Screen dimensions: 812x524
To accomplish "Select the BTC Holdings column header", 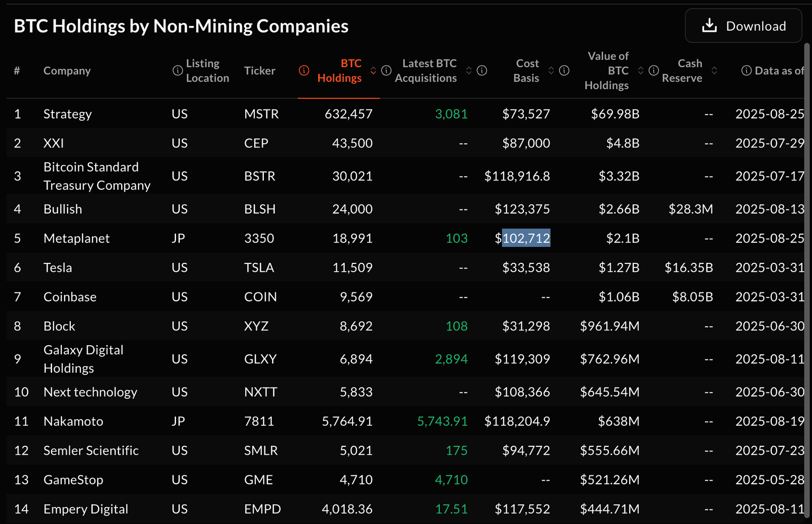I will [339, 71].
